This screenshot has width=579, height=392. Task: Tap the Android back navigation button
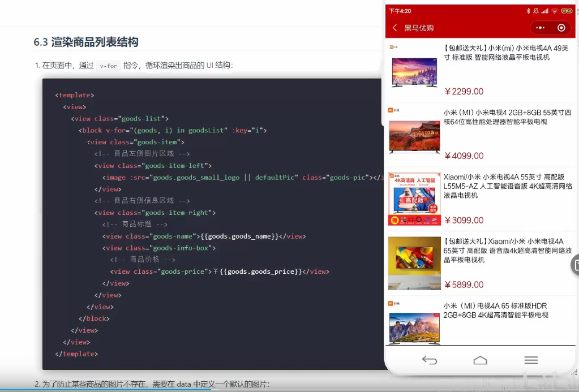tap(430, 360)
